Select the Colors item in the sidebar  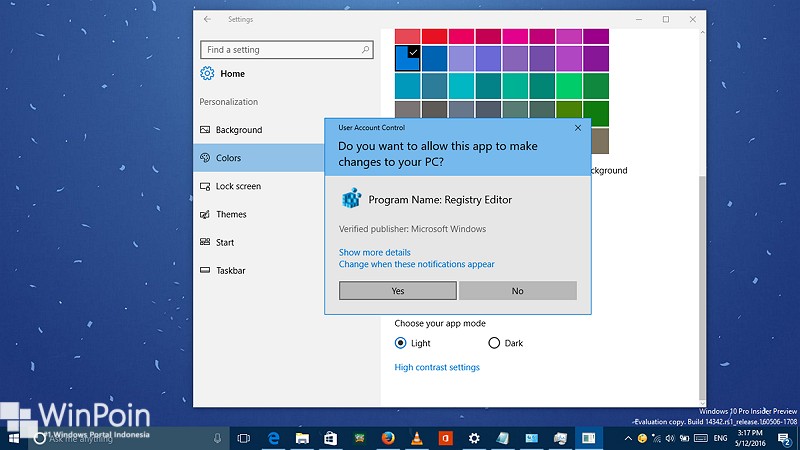pos(259,158)
